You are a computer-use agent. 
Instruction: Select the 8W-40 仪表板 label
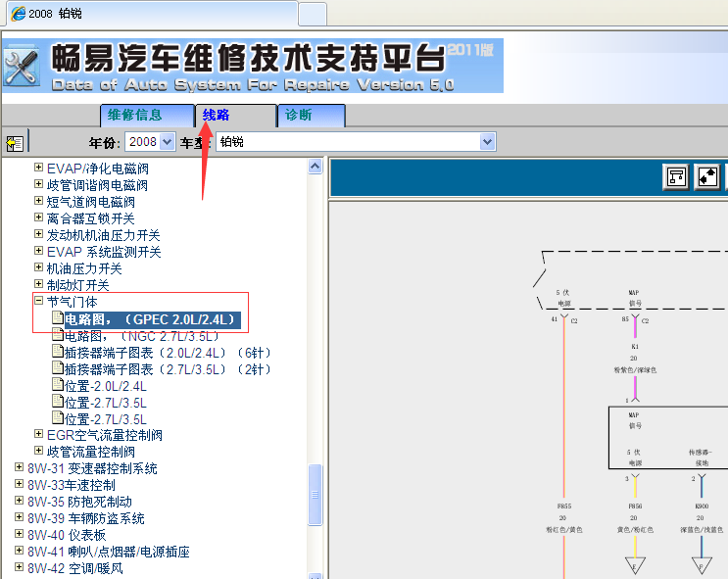pos(67,535)
